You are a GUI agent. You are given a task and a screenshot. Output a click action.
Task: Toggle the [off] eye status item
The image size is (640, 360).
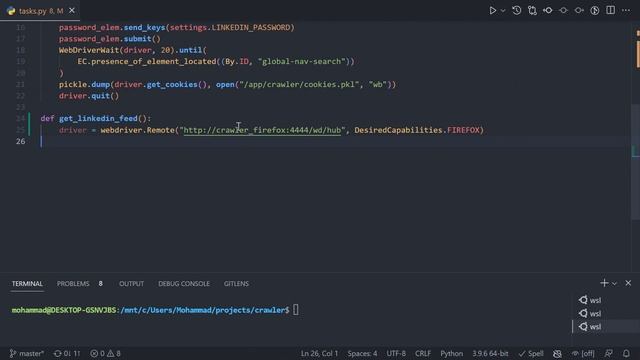(x=583, y=353)
